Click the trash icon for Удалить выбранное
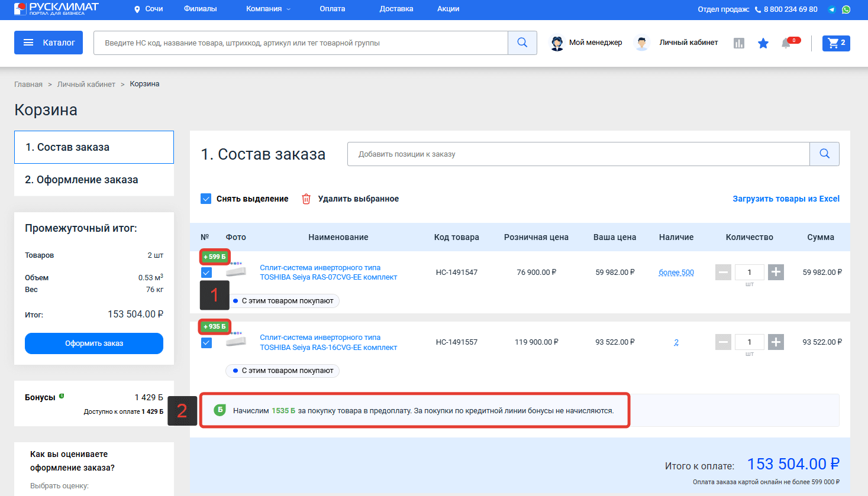 click(306, 199)
